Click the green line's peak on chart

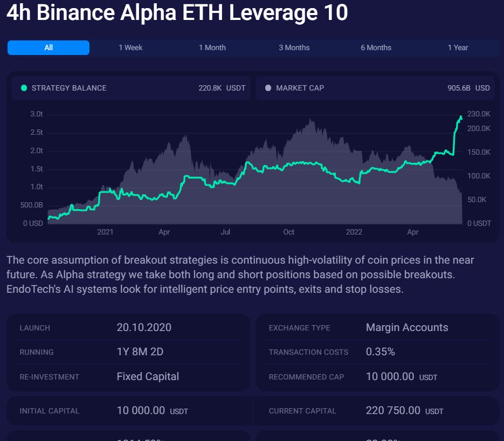pyautogui.click(x=461, y=117)
